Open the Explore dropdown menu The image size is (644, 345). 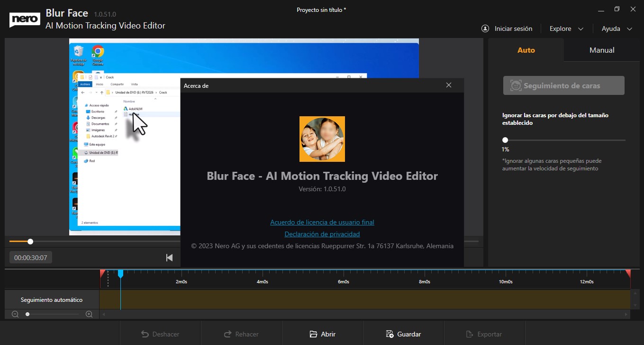pyautogui.click(x=566, y=28)
